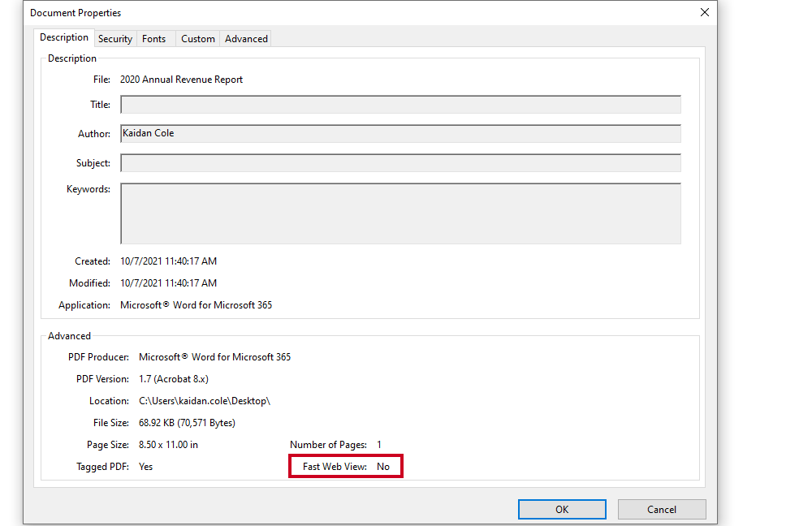
Task: Click the Keywords: field label
Action: point(88,189)
